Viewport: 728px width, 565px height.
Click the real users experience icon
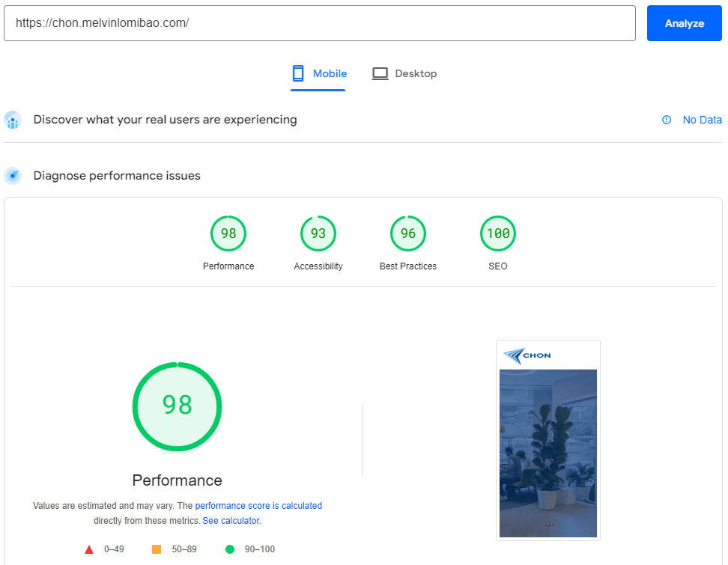click(x=13, y=120)
